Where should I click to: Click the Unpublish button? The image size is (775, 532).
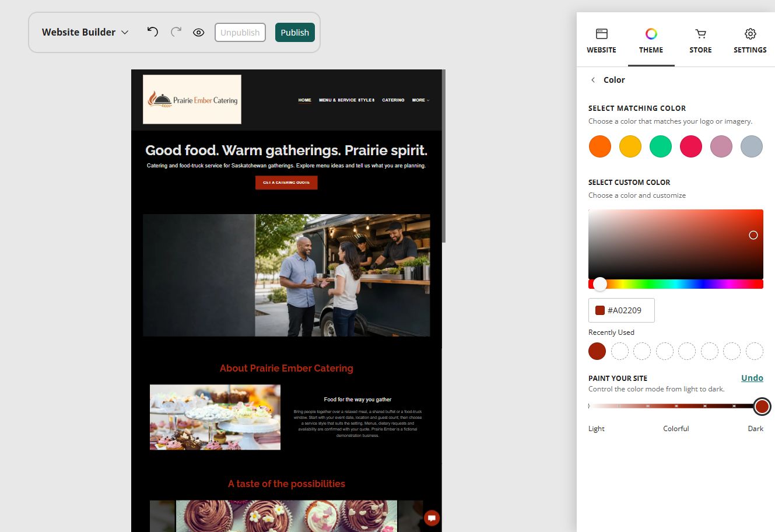pyautogui.click(x=240, y=32)
